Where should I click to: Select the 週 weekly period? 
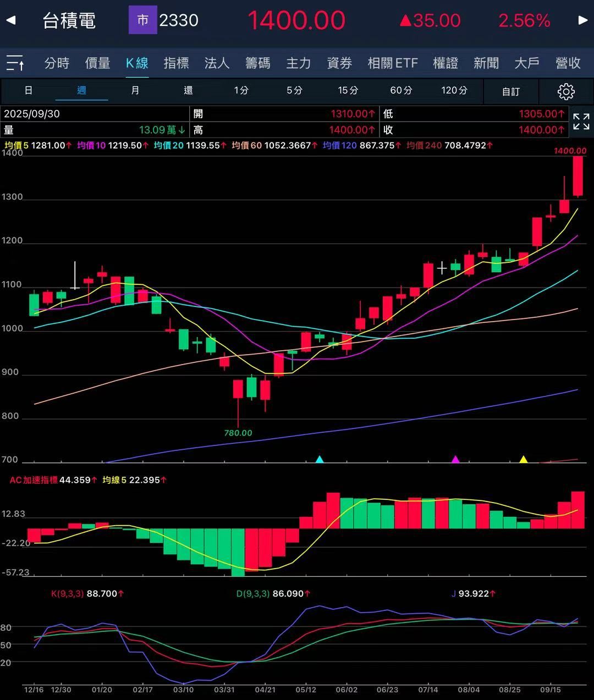[x=81, y=90]
